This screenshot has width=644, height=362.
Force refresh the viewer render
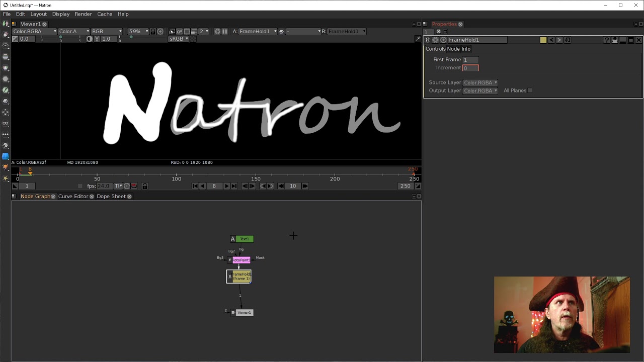217,31
